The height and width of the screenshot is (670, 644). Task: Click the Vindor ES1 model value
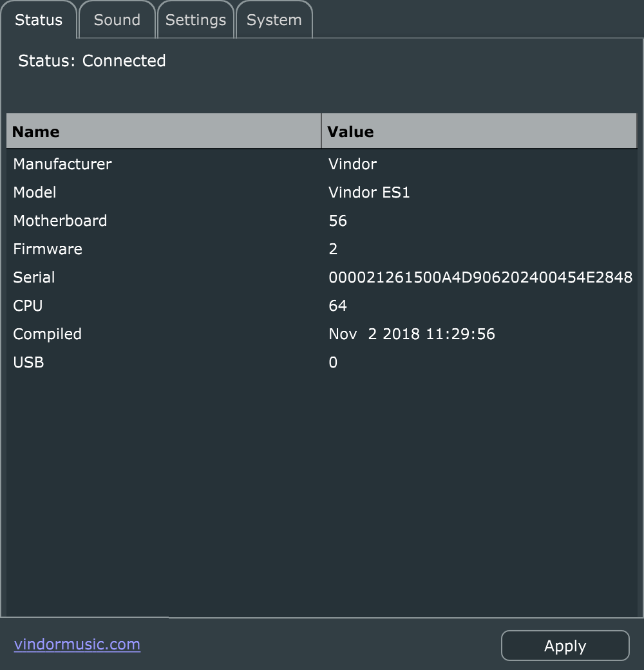click(x=369, y=192)
